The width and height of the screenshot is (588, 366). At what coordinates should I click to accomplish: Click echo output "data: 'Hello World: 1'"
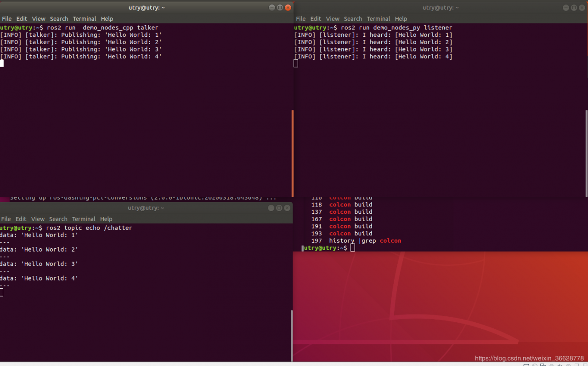(x=39, y=235)
